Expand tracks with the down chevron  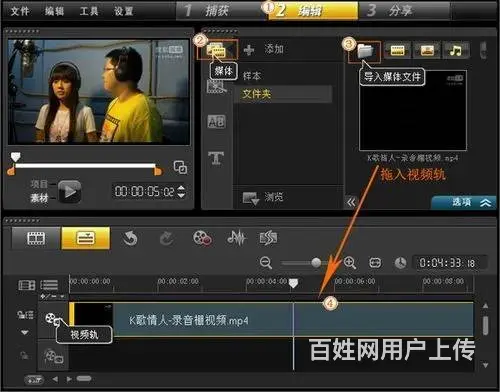[25, 332]
